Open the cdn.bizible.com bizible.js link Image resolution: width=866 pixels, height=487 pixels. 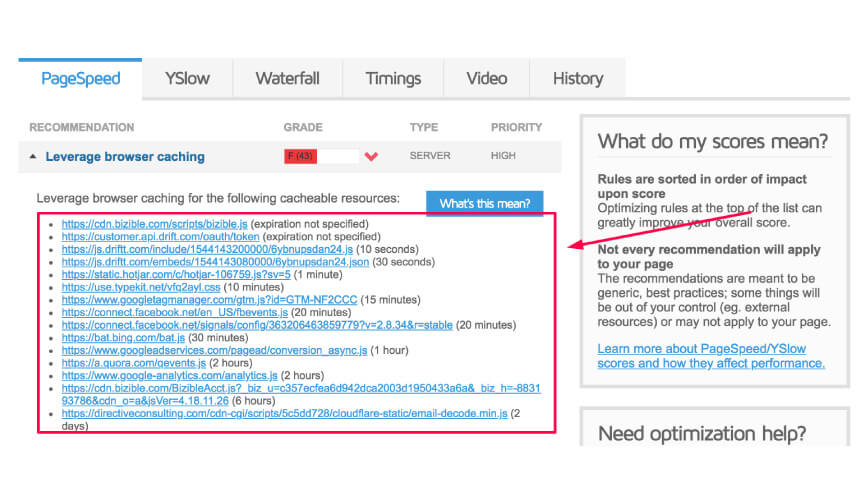(x=154, y=223)
